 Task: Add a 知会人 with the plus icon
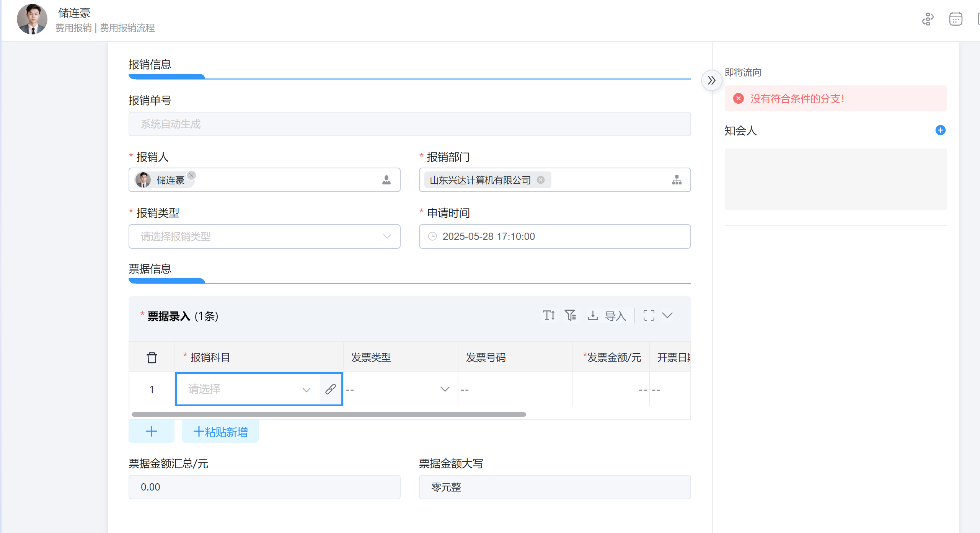940,130
